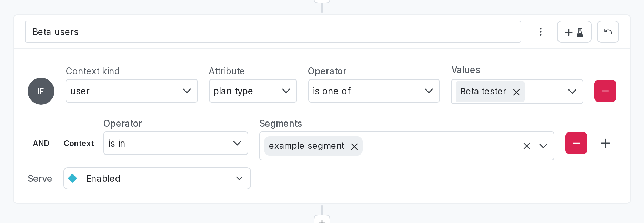Add a new clause with plus icon
The image size is (644, 223).
(x=605, y=143)
